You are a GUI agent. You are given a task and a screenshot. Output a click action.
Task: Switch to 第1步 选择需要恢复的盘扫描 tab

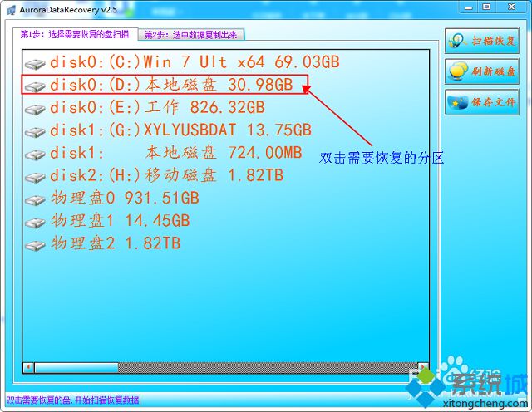click(x=75, y=34)
